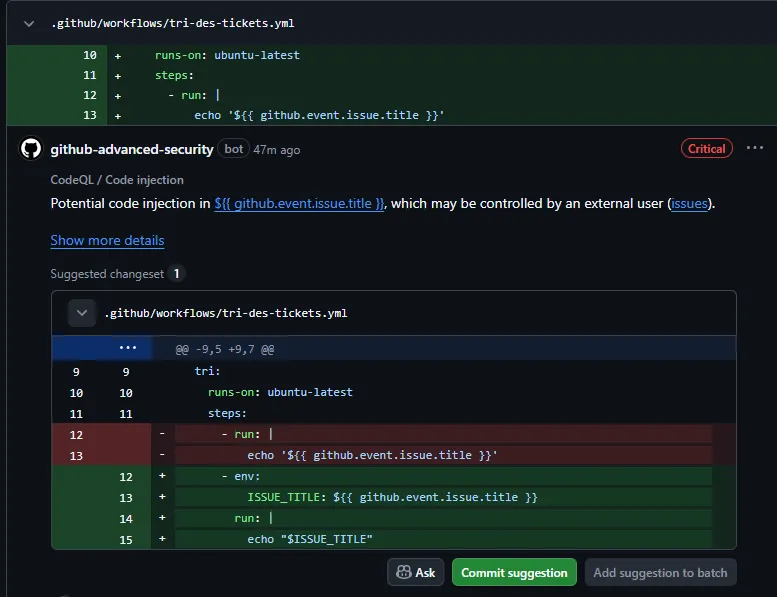Viewport: 777px width, 597px height.
Task: Collapse the suggested changeset file chevron
Action: [x=82, y=313]
